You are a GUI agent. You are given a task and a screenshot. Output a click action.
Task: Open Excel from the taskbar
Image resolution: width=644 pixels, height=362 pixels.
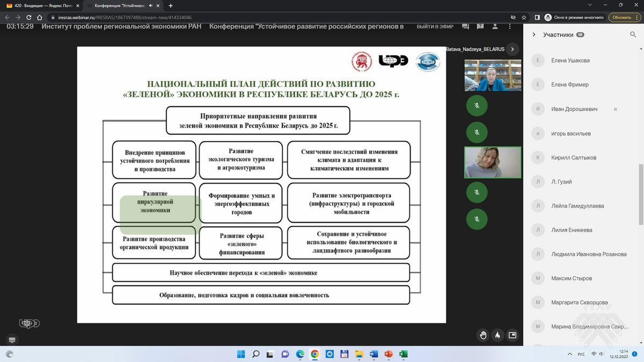404,354
